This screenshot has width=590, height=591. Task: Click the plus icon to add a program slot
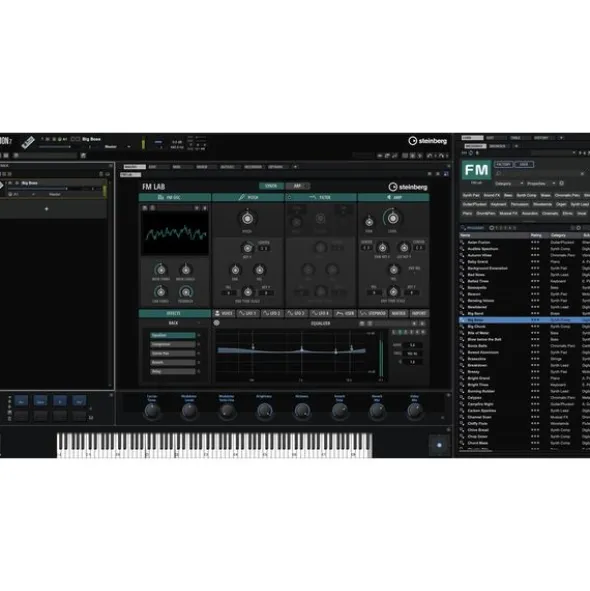46,209
